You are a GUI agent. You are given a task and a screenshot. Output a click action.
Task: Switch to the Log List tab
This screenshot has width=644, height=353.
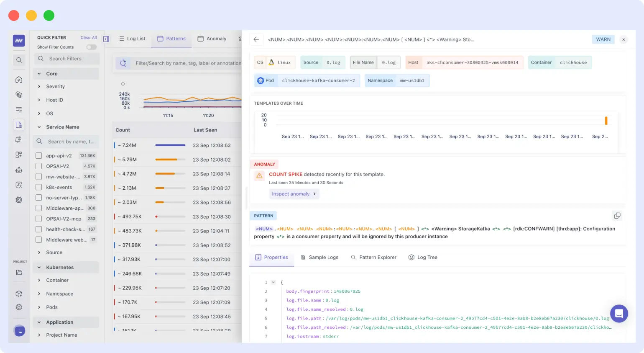pos(132,39)
